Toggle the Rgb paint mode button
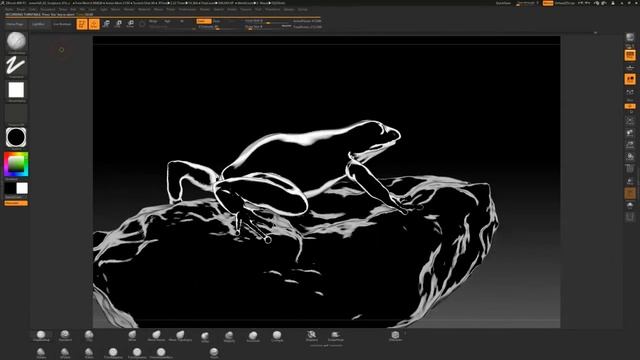This screenshot has width=640, height=360. click(x=167, y=21)
